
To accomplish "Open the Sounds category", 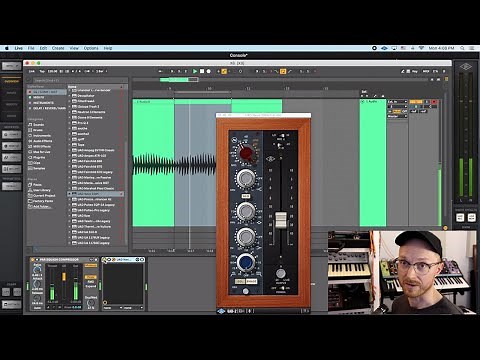I will (x=39, y=125).
